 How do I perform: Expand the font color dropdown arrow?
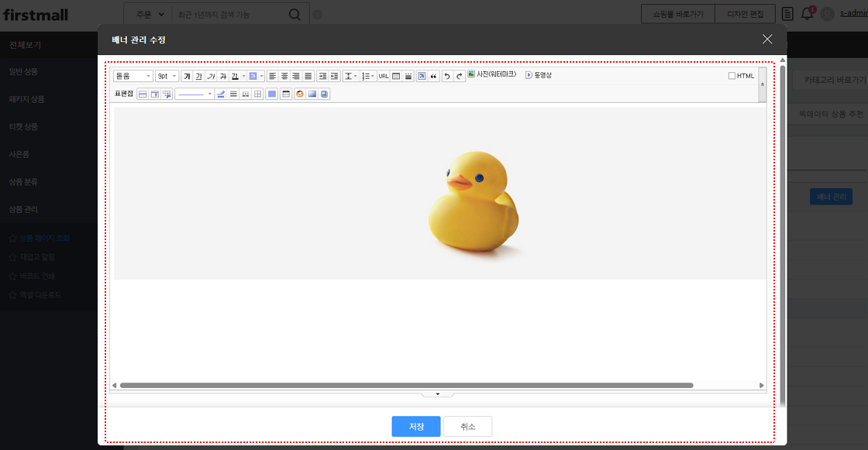point(243,77)
